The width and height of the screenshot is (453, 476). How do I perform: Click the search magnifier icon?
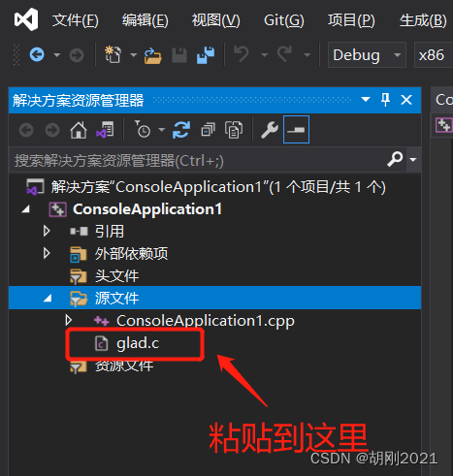(x=395, y=159)
